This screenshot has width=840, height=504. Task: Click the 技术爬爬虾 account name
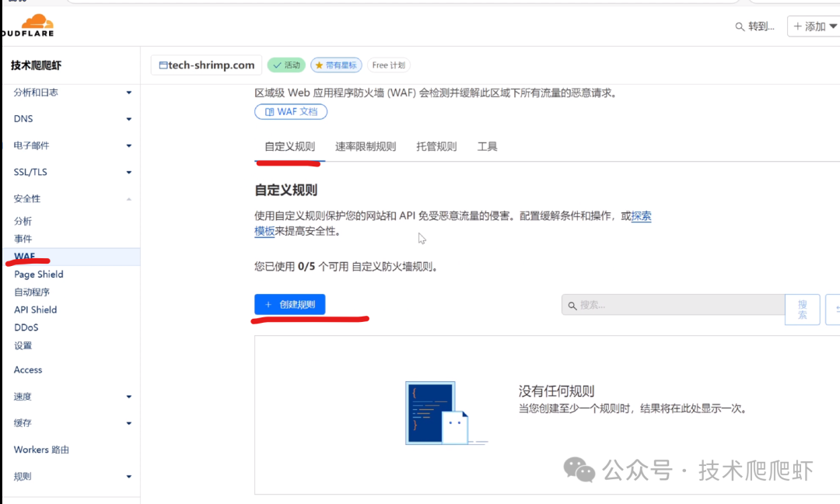pos(36,65)
